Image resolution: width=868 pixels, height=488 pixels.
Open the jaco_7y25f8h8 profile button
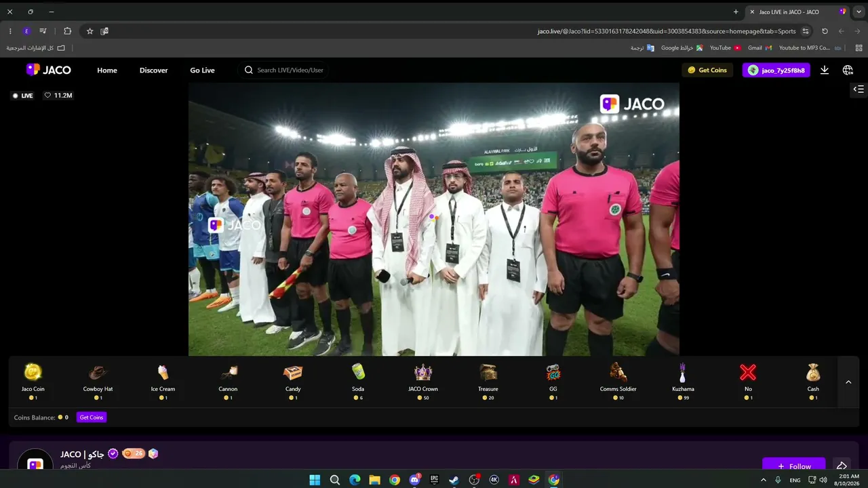pos(776,70)
